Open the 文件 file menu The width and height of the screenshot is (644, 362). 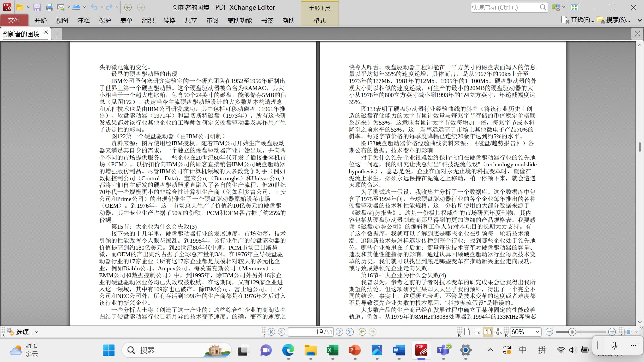pyautogui.click(x=14, y=20)
